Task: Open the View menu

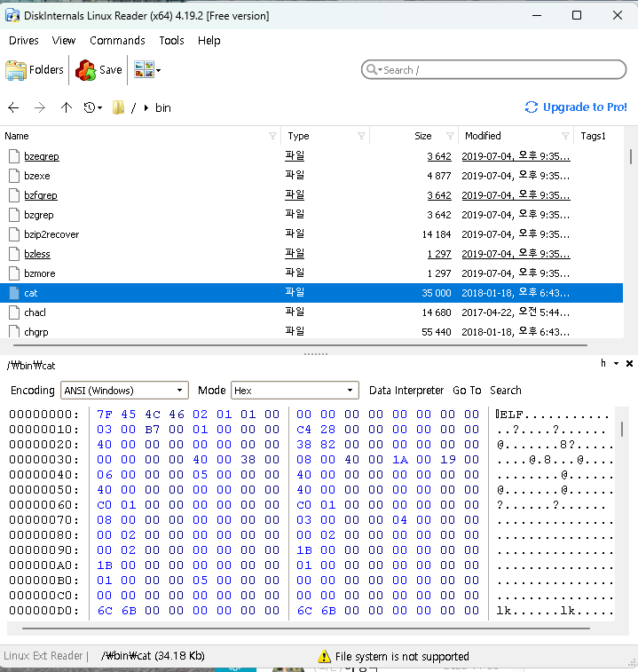Action: [63, 40]
